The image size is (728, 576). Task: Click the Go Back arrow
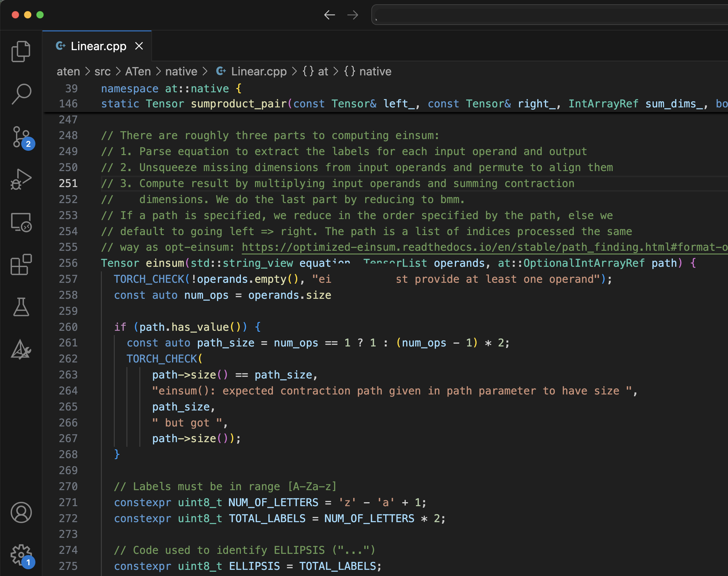click(329, 15)
